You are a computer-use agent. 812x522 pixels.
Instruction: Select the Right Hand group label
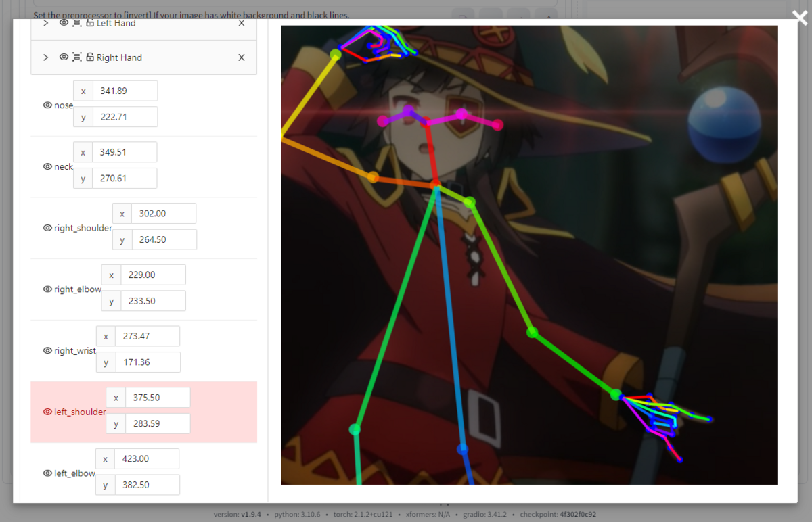pos(119,57)
